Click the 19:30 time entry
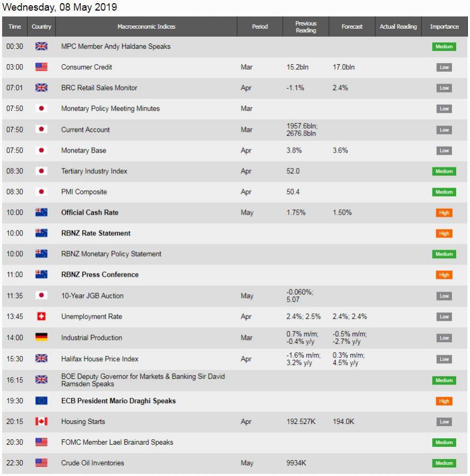 pos(14,401)
